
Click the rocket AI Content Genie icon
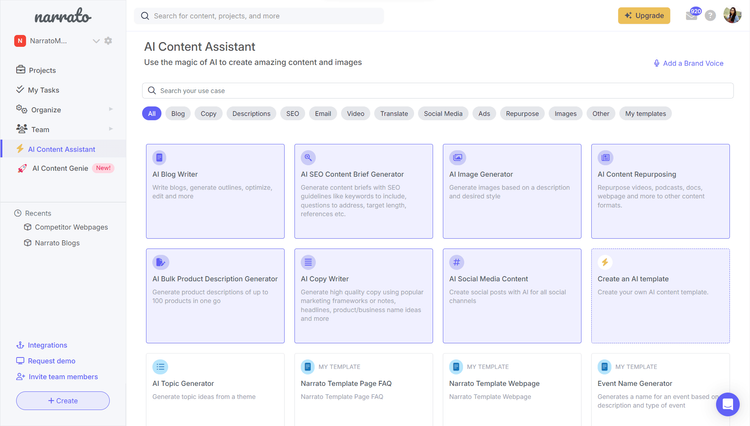pos(22,168)
